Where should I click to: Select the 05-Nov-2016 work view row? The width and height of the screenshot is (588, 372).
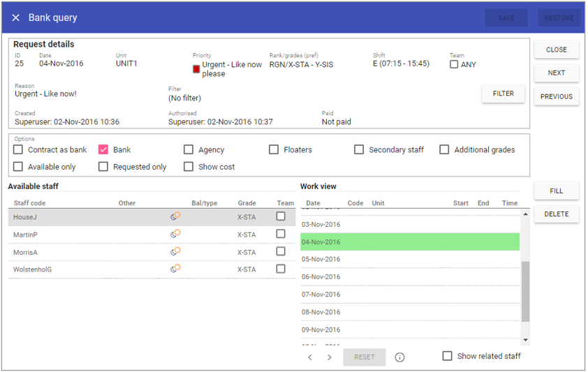tap(410, 259)
